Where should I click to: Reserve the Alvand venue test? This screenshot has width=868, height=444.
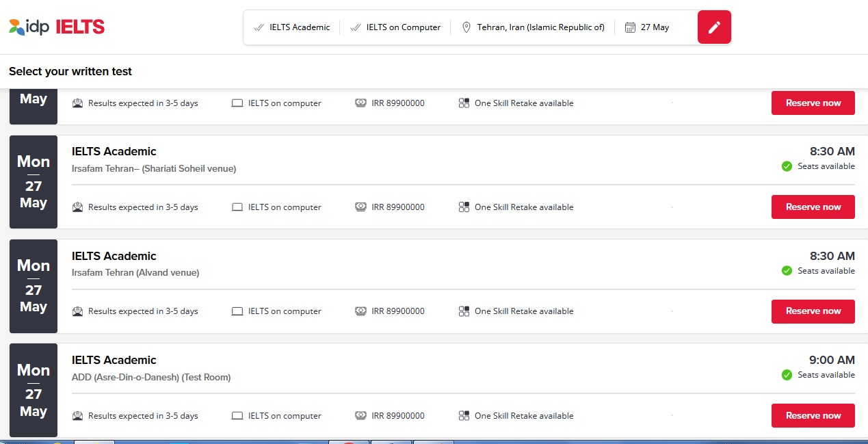813,311
